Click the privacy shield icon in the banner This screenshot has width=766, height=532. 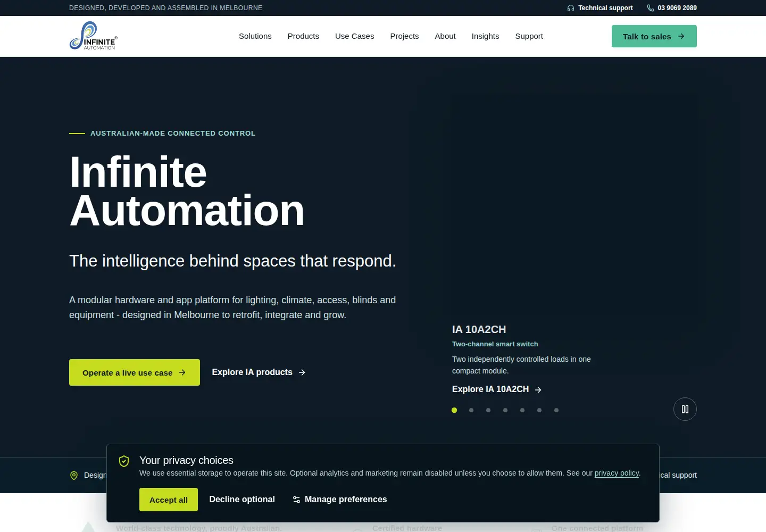(x=124, y=461)
